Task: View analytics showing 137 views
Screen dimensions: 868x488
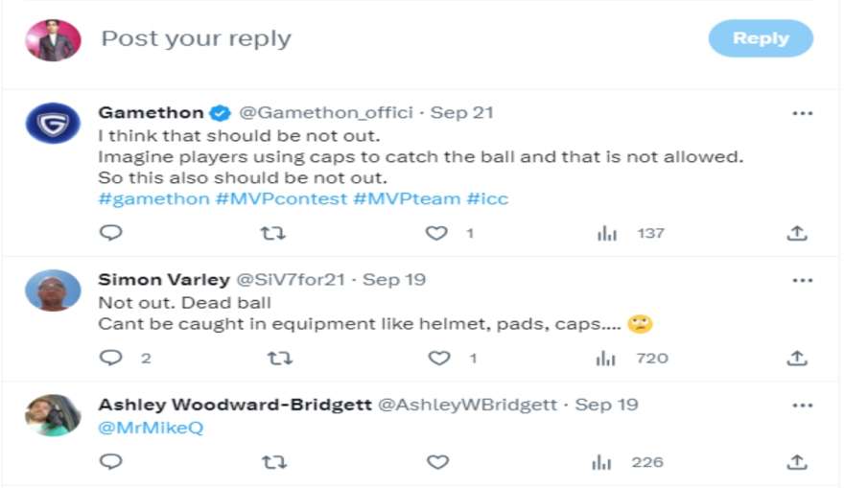Action: point(607,233)
